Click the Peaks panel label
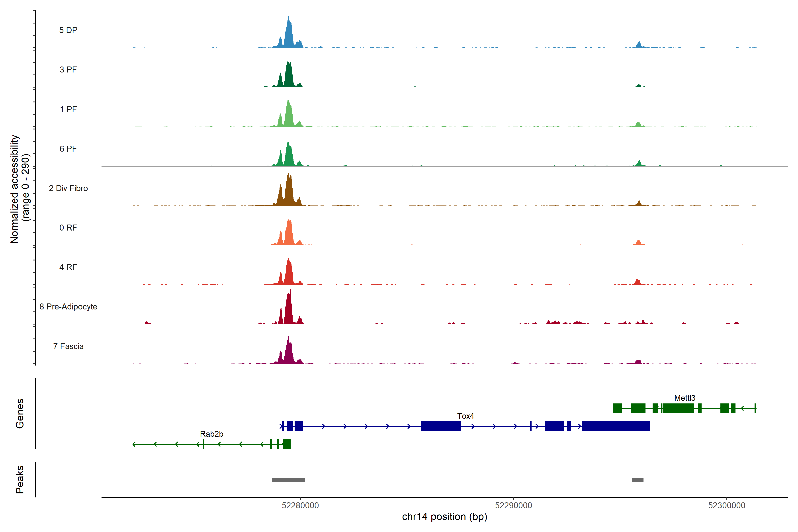Screen dimensions: 798x532 pos(20,479)
